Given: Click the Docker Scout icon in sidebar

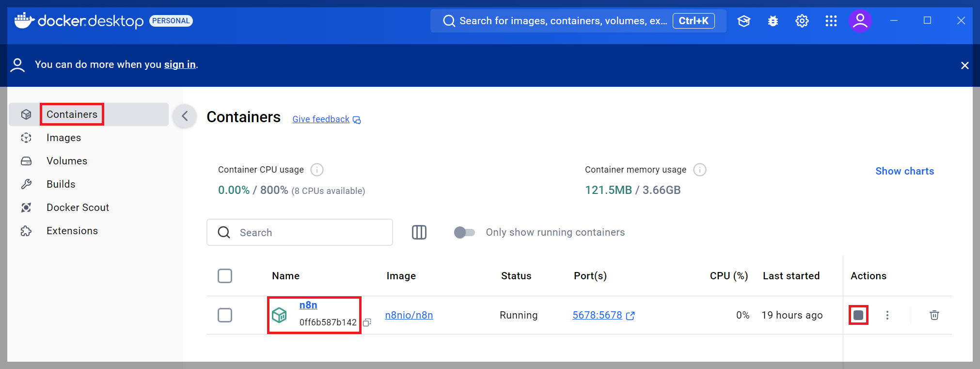Looking at the screenshot, I should (x=26, y=208).
